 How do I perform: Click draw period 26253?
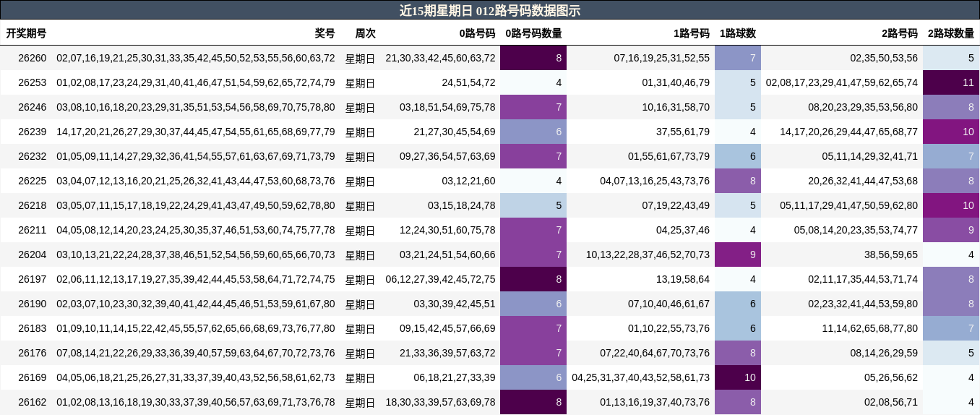[32, 82]
